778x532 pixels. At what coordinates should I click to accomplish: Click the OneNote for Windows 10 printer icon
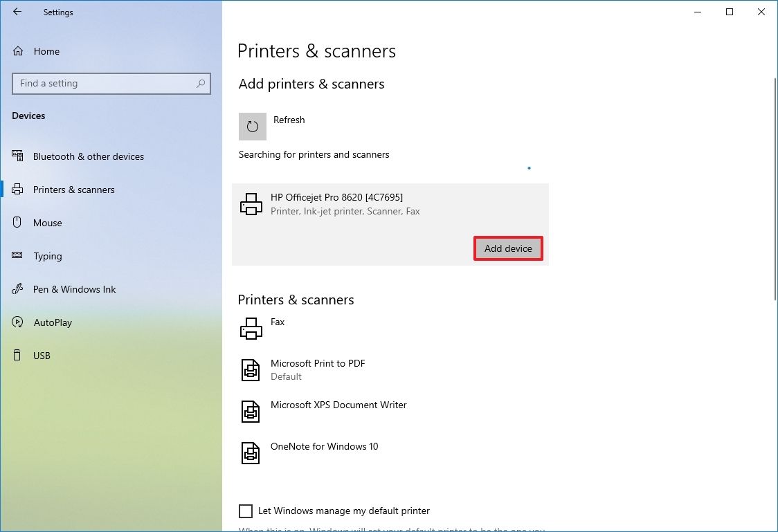pos(250,453)
